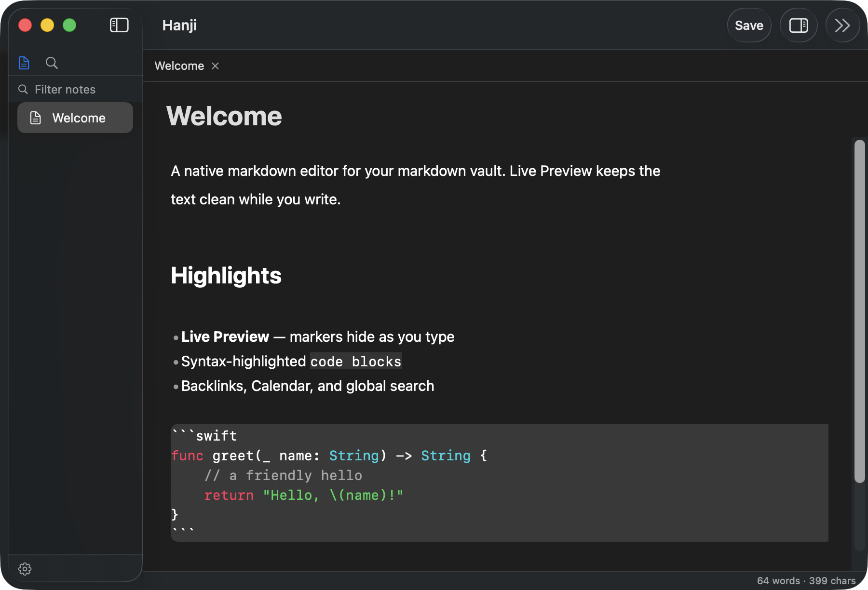Select the Welcome tab
This screenshot has width=868, height=590.
[x=179, y=66]
